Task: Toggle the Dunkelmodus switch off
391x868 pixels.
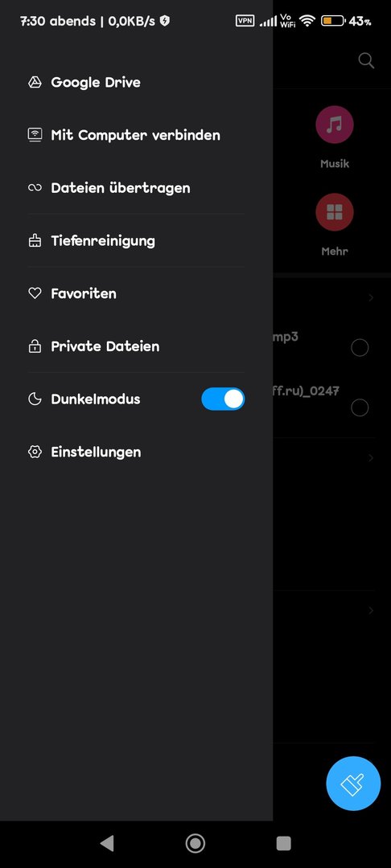Action: (223, 399)
